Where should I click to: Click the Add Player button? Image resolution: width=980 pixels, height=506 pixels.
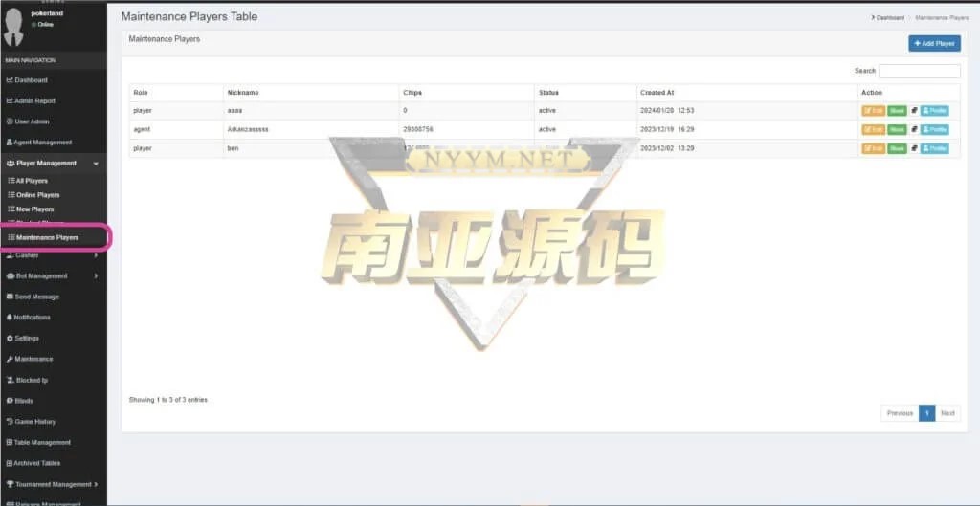[934, 43]
